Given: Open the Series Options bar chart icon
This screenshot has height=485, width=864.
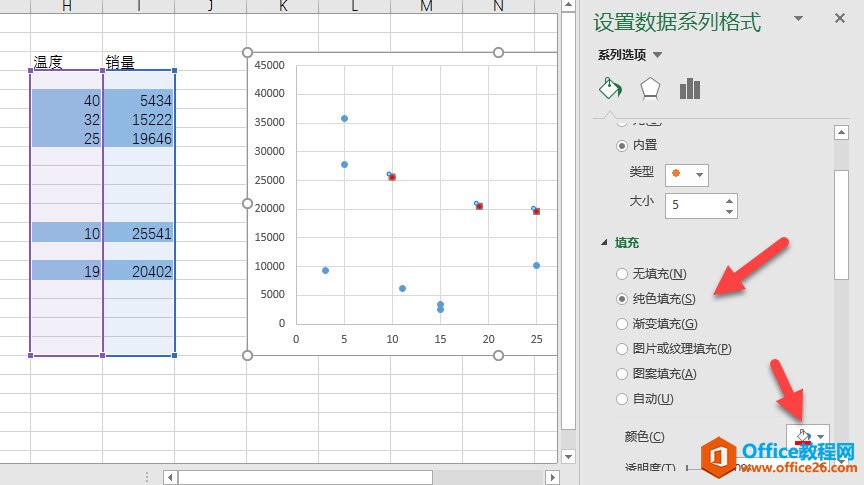Looking at the screenshot, I should click(690, 88).
